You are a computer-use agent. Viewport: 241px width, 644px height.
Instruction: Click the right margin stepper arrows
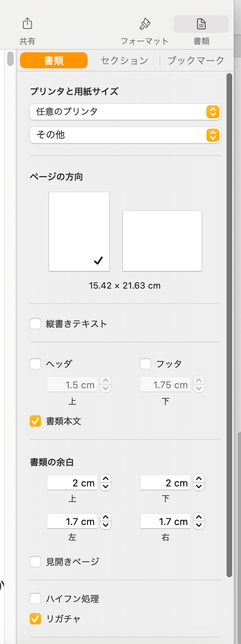click(x=199, y=521)
